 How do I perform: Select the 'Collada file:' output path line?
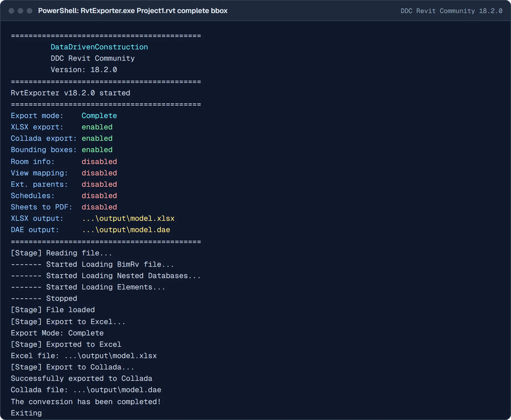(86, 390)
